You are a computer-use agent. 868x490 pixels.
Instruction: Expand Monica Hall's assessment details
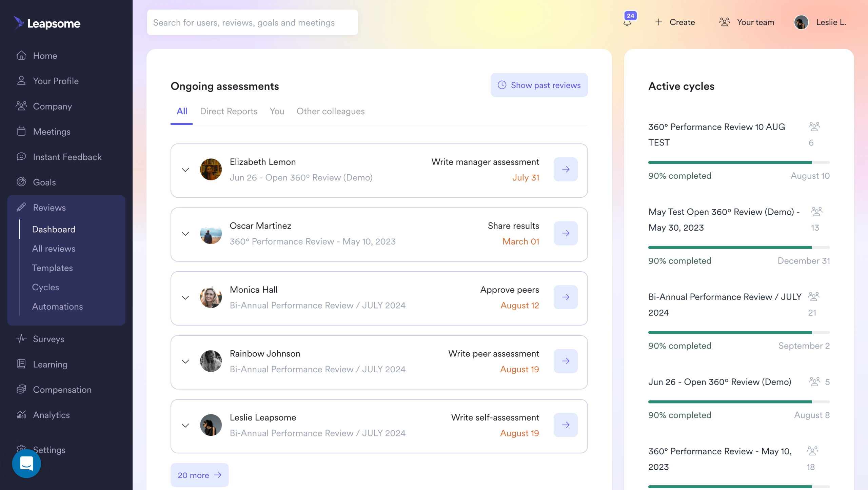pos(185,297)
